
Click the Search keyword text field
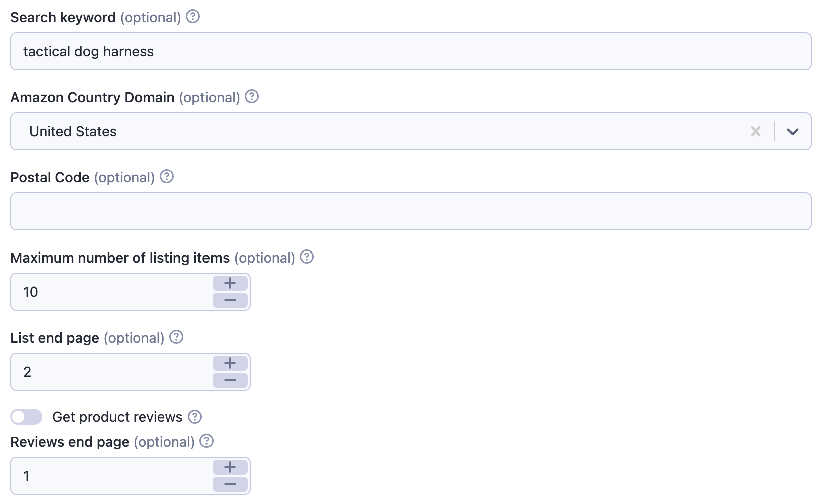pos(410,51)
